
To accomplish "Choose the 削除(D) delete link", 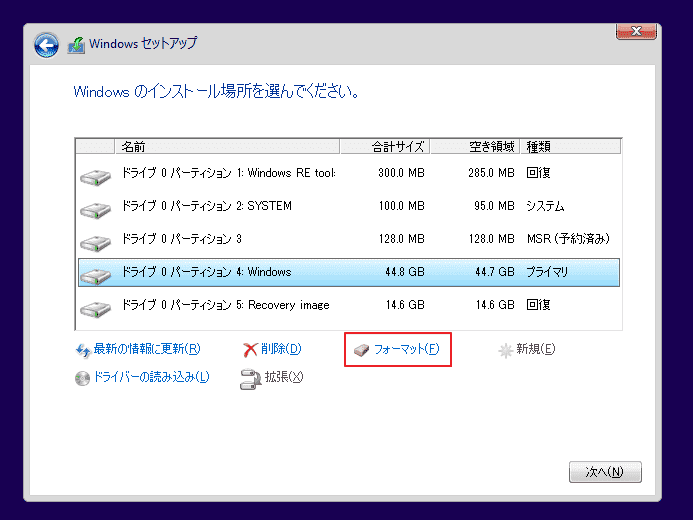I will pos(281,349).
